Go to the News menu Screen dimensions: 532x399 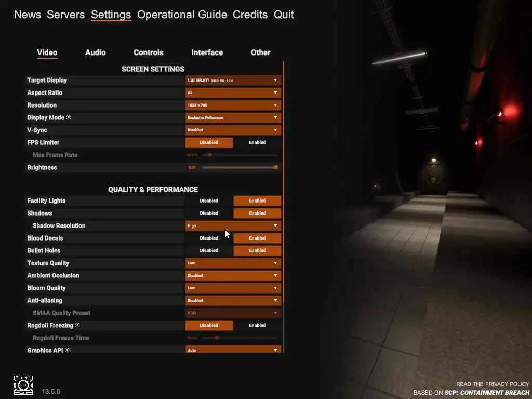28,15
